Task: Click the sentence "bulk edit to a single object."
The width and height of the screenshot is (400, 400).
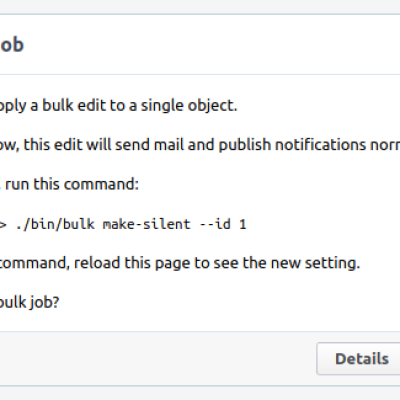Action: pos(140,106)
